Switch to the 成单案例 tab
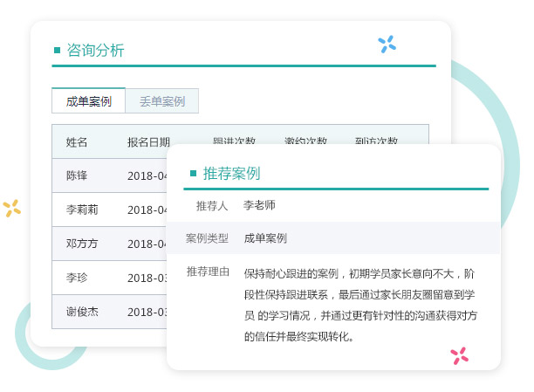 click(88, 101)
